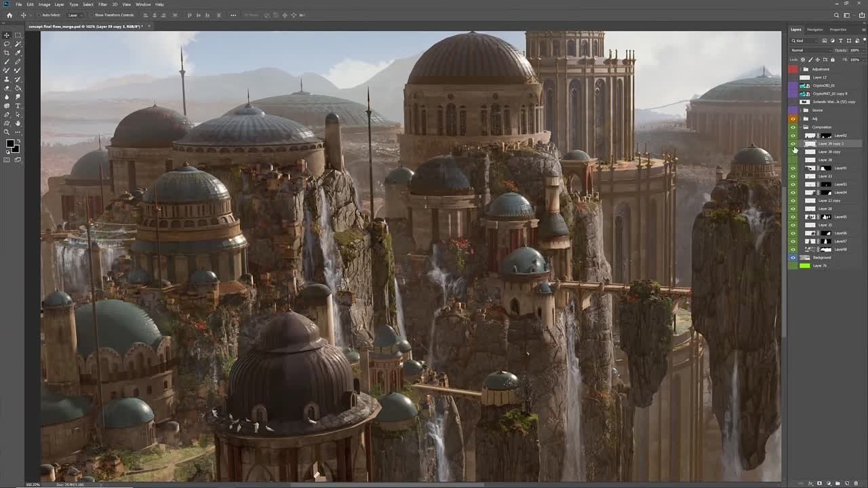This screenshot has height=488, width=868.
Task: Click the Home icon in options bar
Action: [x=9, y=15]
